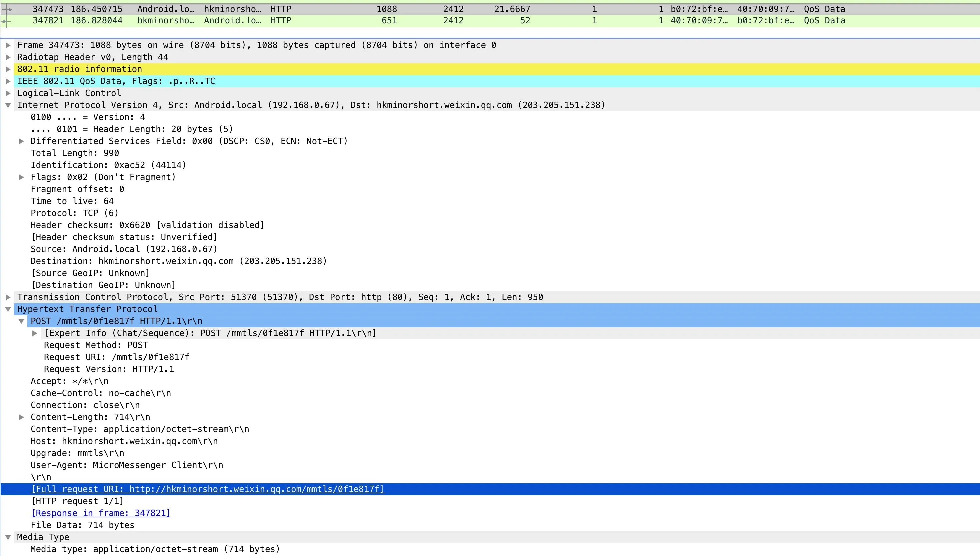The height and width of the screenshot is (556, 980).
Task: Select the 'Request Version: HTTP/1.1' row
Action: click(x=109, y=369)
